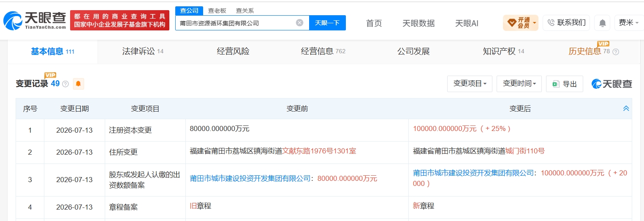Click the phone icon in 联系我们

click(x=551, y=23)
